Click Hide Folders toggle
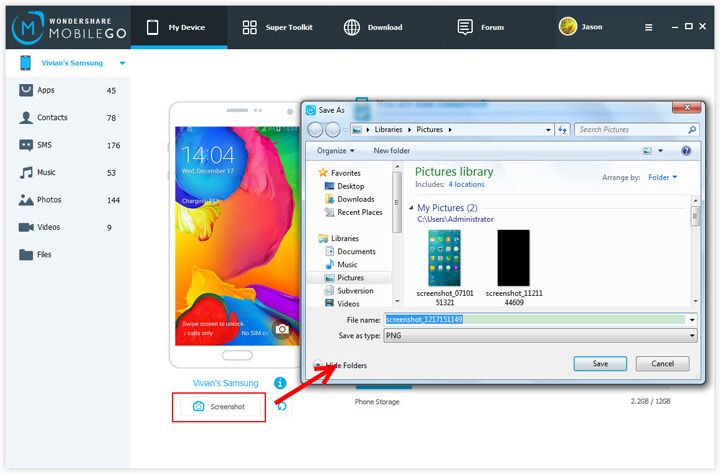The image size is (720, 474). pyautogui.click(x=340, y=365)
